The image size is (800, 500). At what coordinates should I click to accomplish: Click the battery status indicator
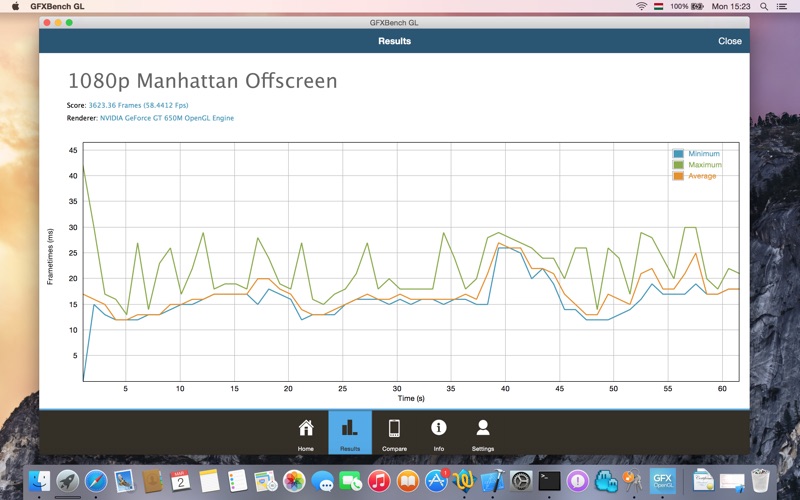687,6
